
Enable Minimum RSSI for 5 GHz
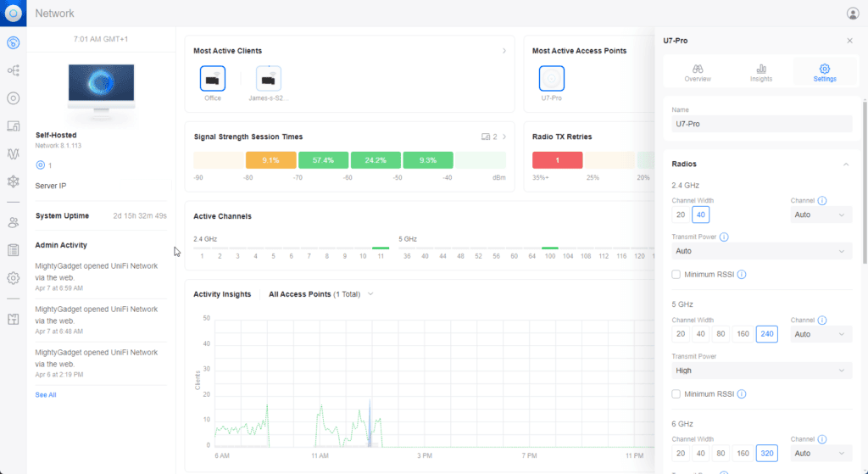click(676, 394)
